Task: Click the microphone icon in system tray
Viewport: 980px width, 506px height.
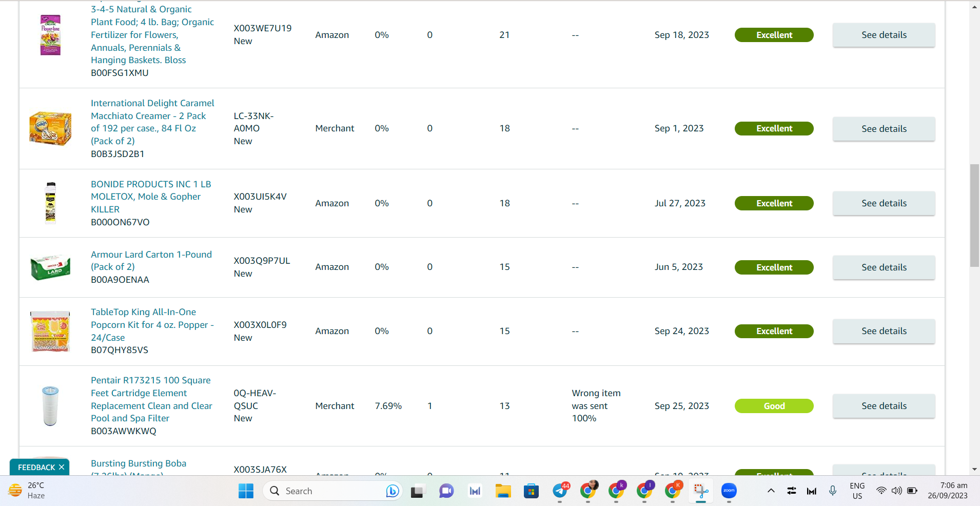Action: [x=833, y=491]
